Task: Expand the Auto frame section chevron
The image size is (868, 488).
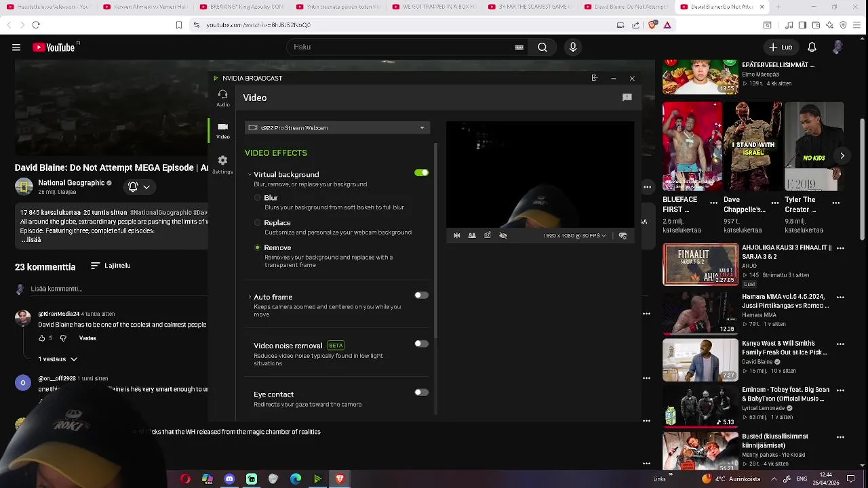Action: pyautogui.click(x=250, y=297)
